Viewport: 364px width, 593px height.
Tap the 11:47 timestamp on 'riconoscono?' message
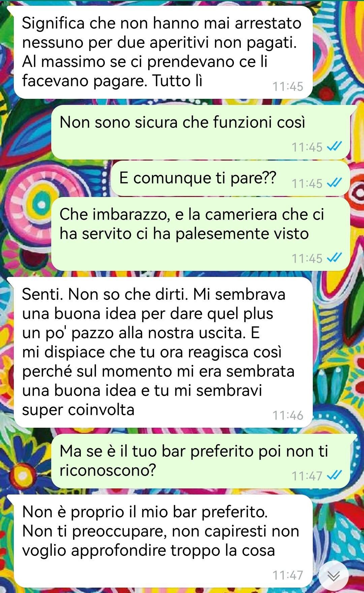[307, 476]
